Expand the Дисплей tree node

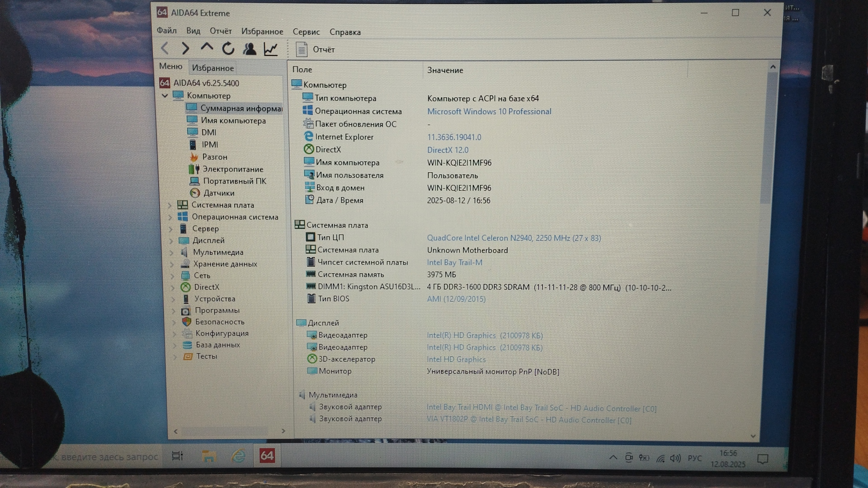point(171,240)
